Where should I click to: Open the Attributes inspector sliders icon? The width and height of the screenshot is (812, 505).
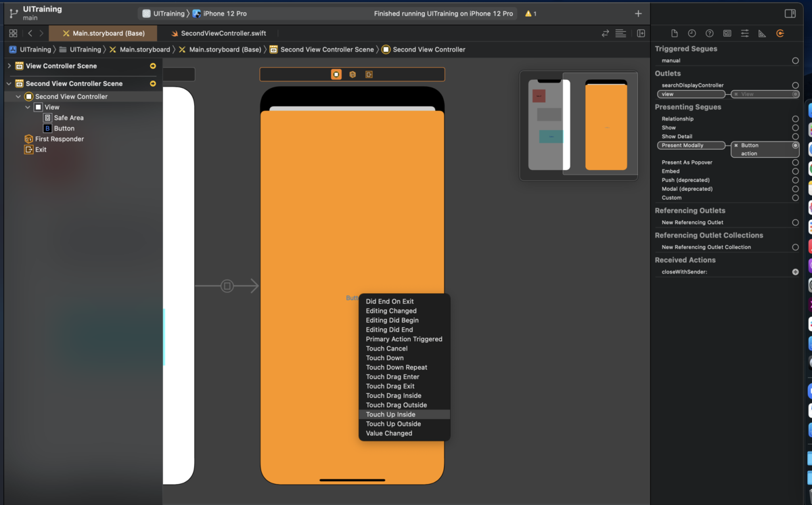(x=744, y=33)
